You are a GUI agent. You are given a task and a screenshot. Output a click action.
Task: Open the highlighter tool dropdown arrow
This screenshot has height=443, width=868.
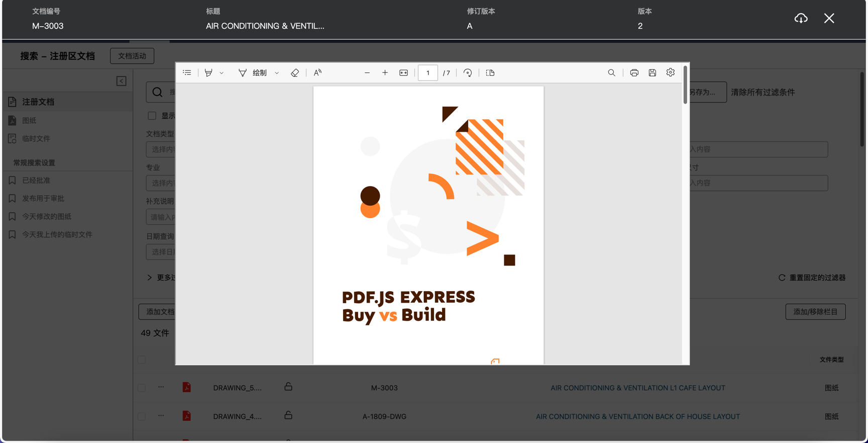click(222, 73)
